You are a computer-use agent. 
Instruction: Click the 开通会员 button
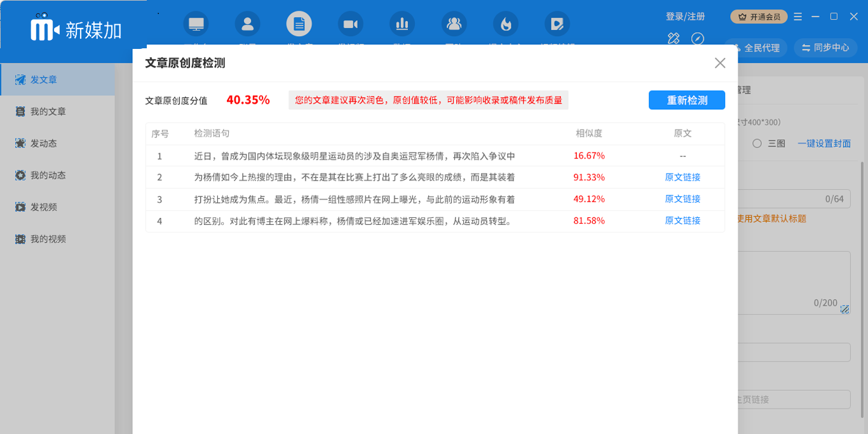759,17
